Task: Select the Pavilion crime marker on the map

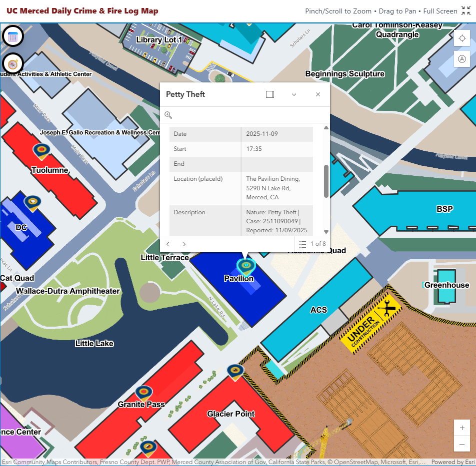Action: click(x=245, y=266)
